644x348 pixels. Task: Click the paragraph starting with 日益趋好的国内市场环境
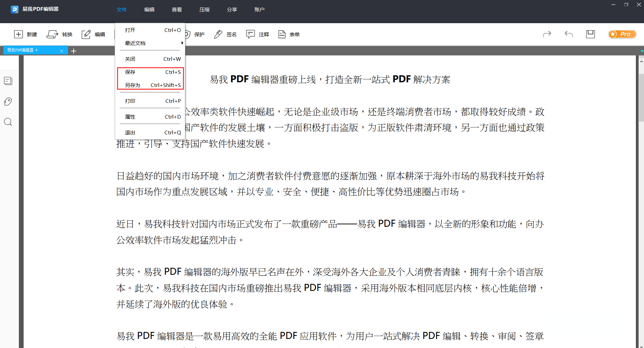point(330,184)
